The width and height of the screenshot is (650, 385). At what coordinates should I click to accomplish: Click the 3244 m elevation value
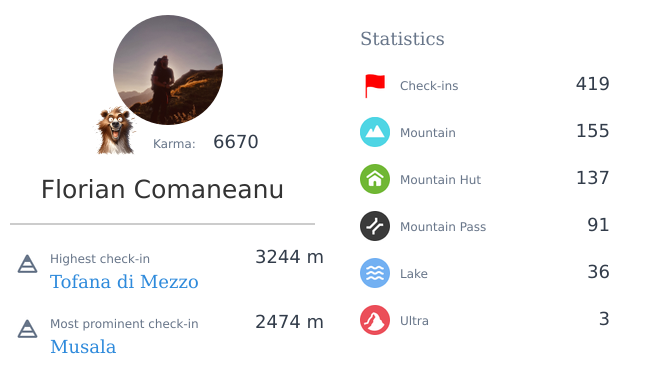pos(289,257)
